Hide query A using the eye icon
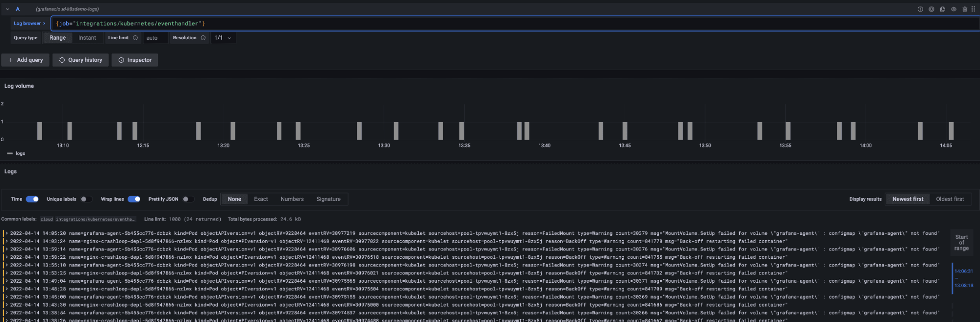Screen dimensions: 980x322 954,9
